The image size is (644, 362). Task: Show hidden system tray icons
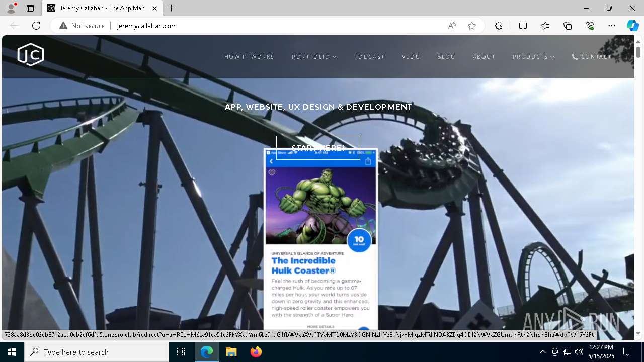click(x=542, y=352)
